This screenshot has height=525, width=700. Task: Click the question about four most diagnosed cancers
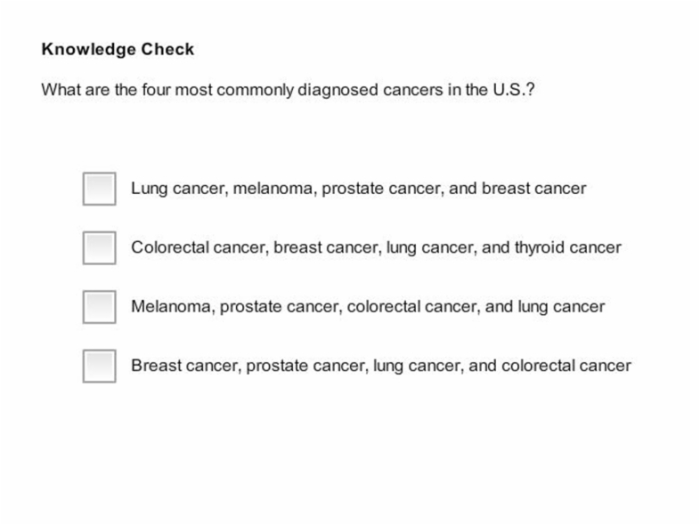[288, 90]
